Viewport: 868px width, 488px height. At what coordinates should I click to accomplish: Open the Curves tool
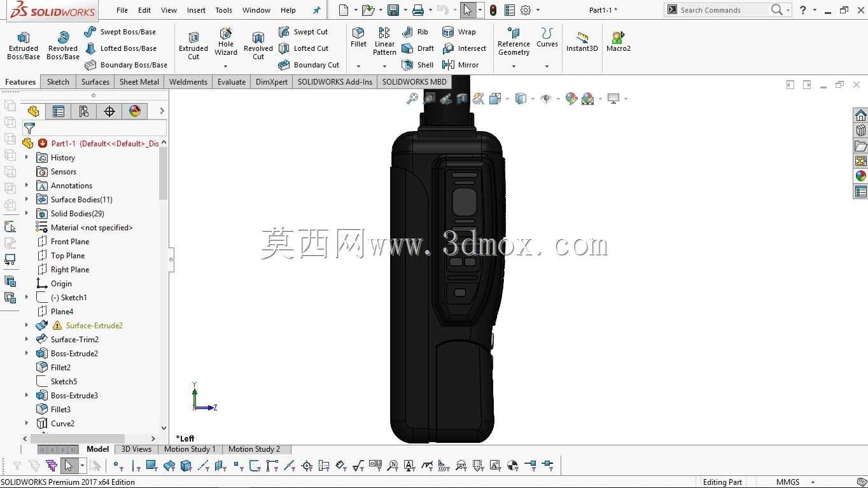click(x=547, y=38)
